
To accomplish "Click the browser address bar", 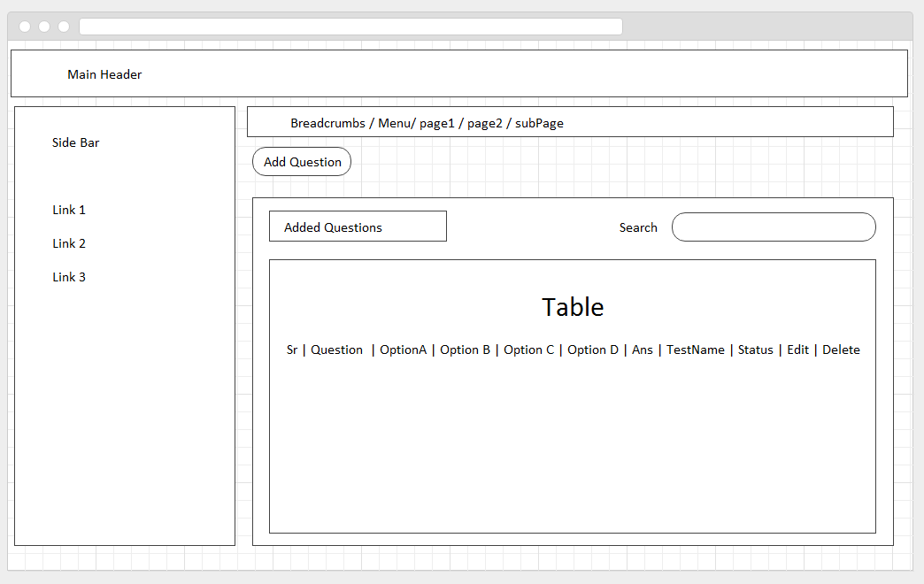I will (350, 27).
